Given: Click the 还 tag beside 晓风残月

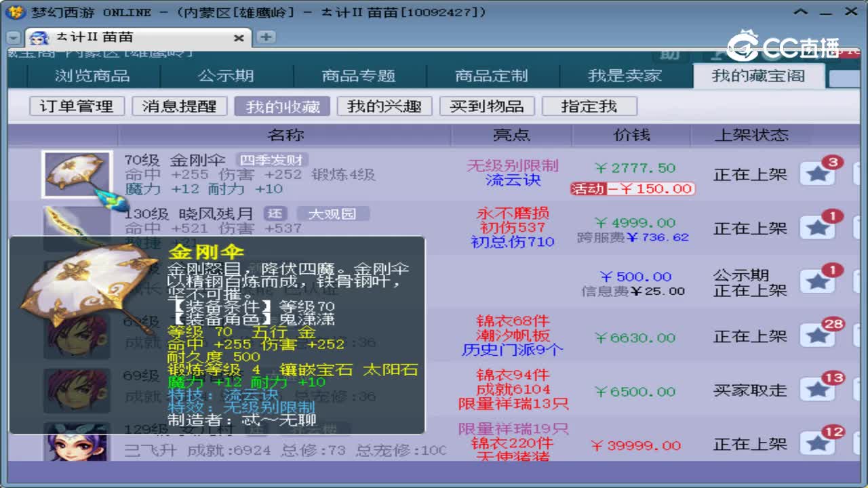Looking at the screenshot, I should click(x=275, y=214).
